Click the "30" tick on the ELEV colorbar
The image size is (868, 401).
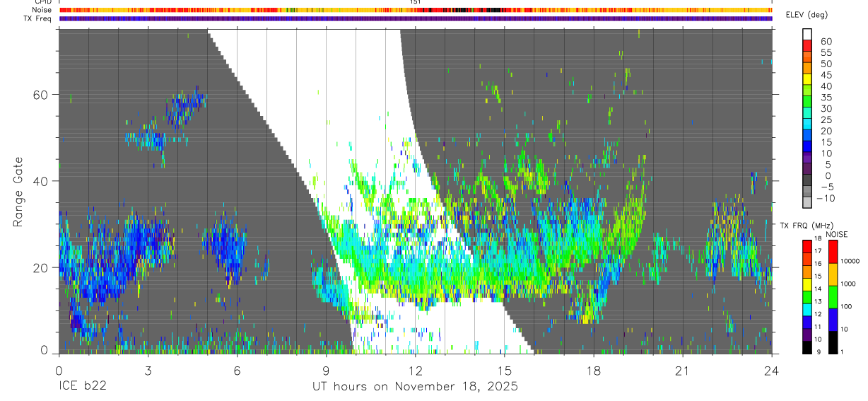point(825,109)
